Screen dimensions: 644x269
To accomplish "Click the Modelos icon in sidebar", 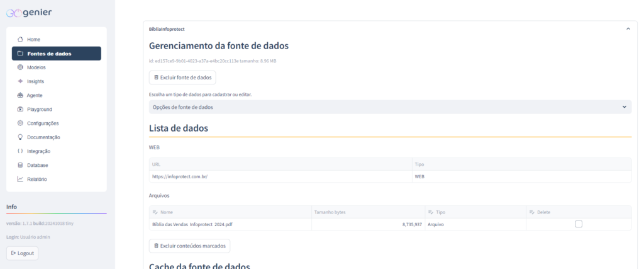I will (20, 67).
